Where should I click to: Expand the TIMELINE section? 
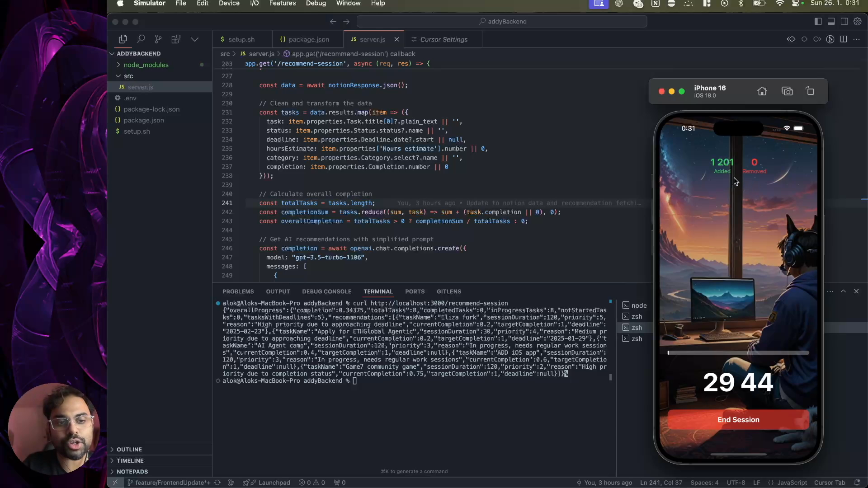pos(130,460)
